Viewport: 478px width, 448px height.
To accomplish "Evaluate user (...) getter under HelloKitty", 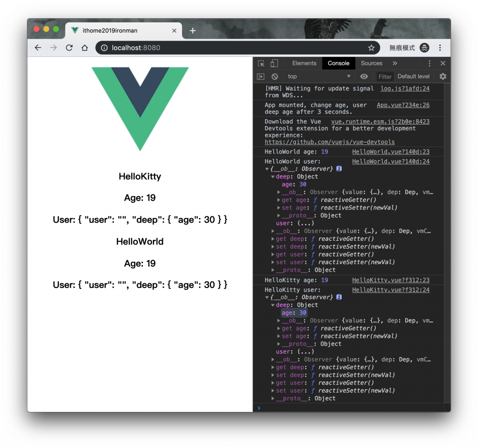I will point(306,352).
